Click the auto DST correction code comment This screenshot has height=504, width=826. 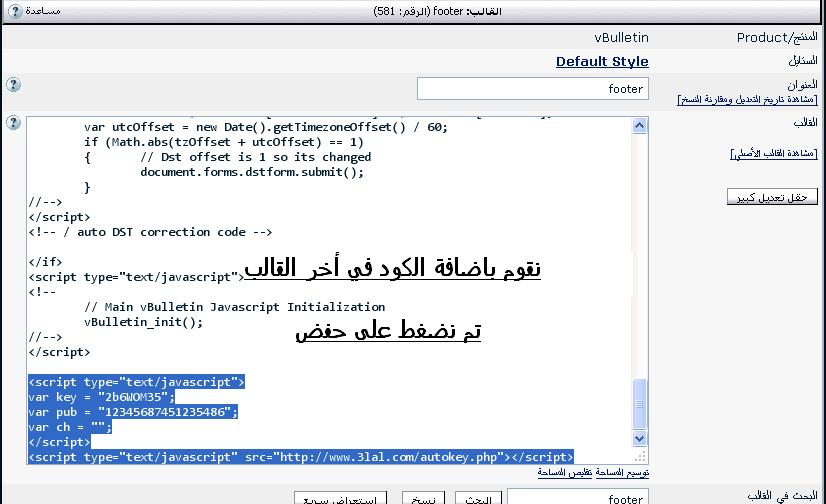point(150,232)
